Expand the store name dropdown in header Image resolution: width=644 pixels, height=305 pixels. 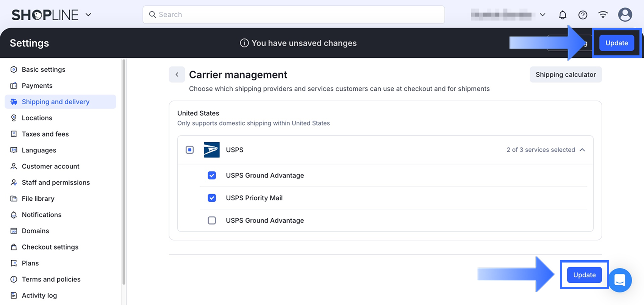tap(542, 15)
